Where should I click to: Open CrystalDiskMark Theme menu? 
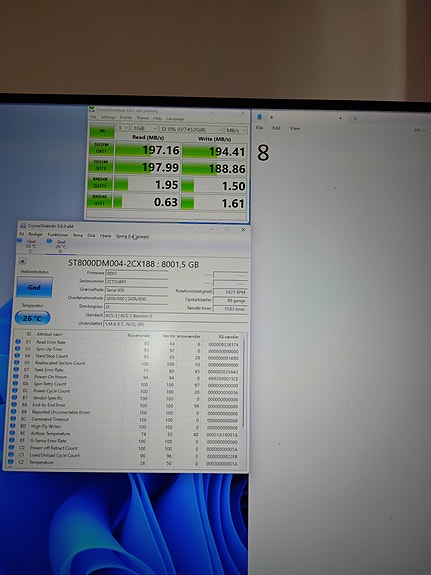pos(142,118)
